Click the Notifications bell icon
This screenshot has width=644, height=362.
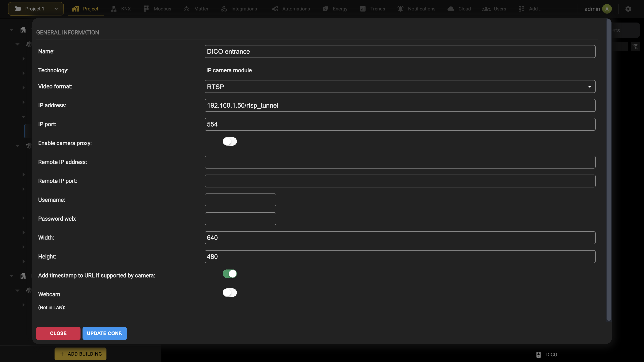tap(400, 9)
